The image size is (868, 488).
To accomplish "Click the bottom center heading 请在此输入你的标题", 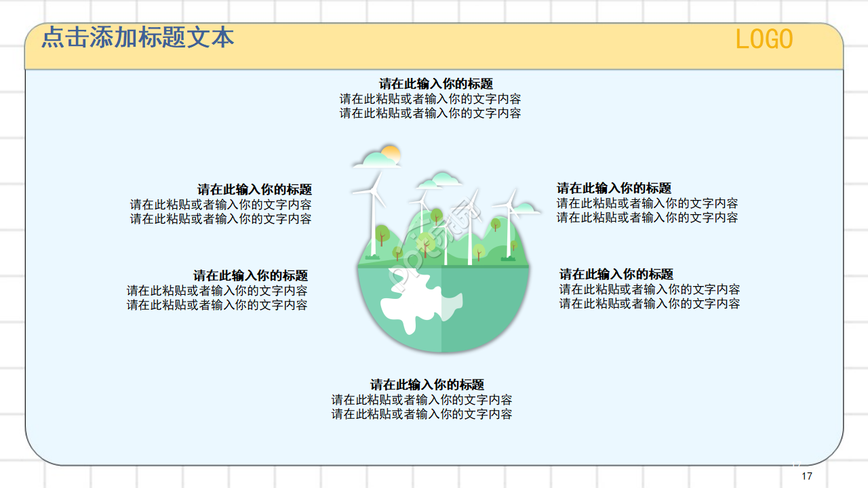I will [x=427, y=385].
